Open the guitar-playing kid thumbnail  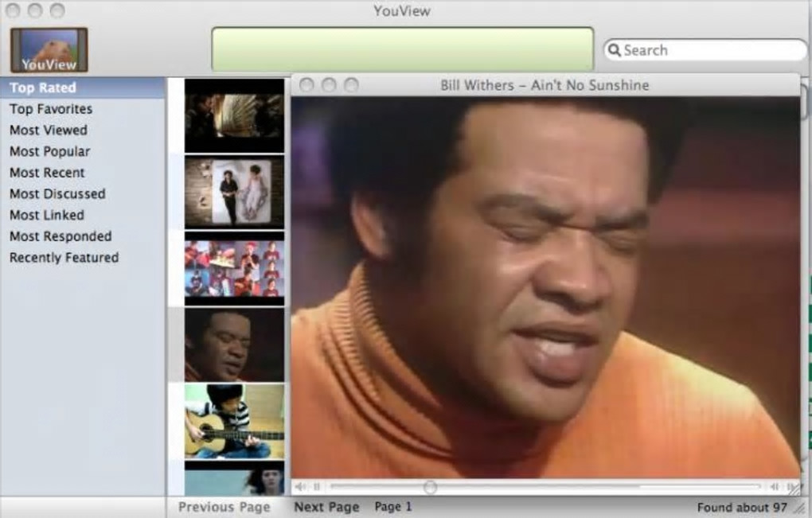click(x=235, y=421)
